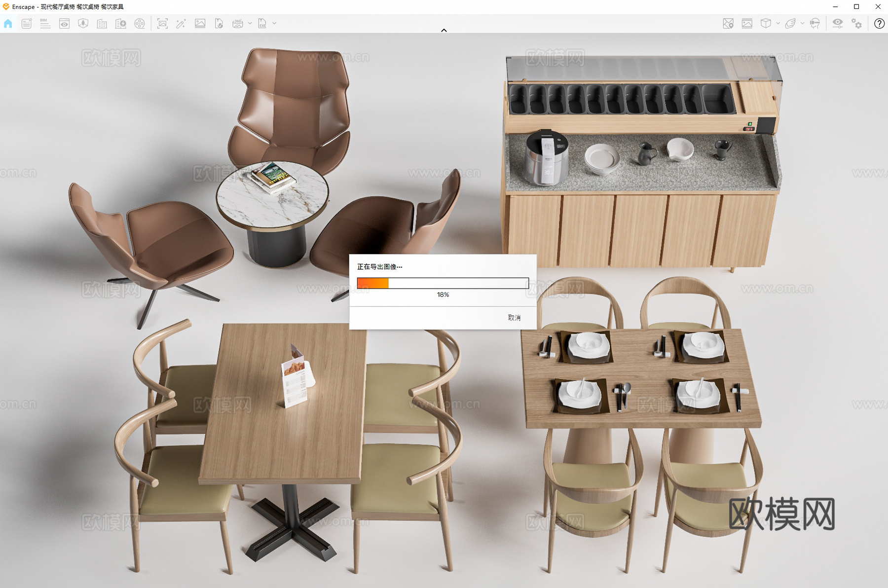Click the Home icon in the toolbar
Viewport: 888px width, 588px height.
point(8,24)
